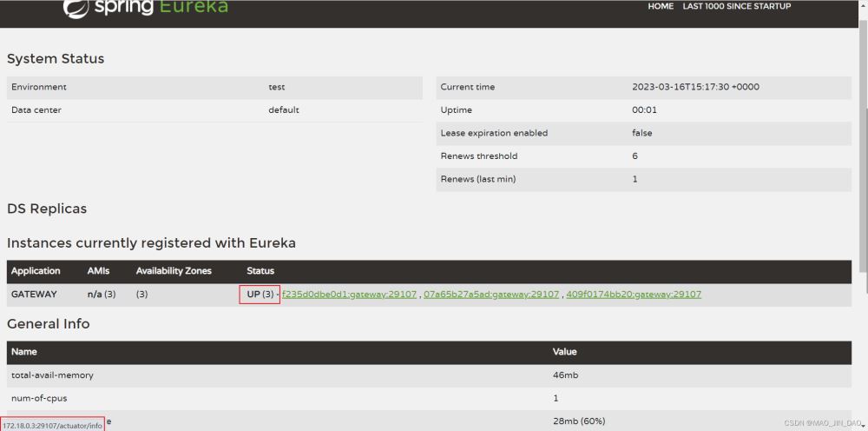
Task: Click the Spring leaf logo icon
Action: tap(76, 9)
